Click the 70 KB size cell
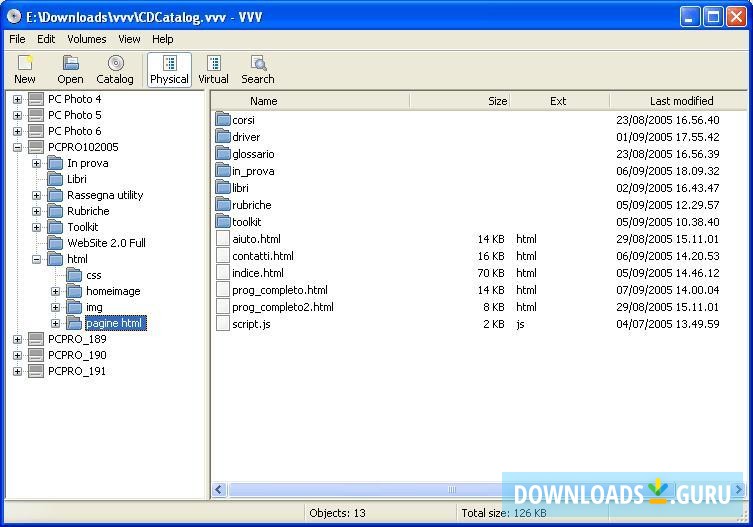 click(490, 273)
